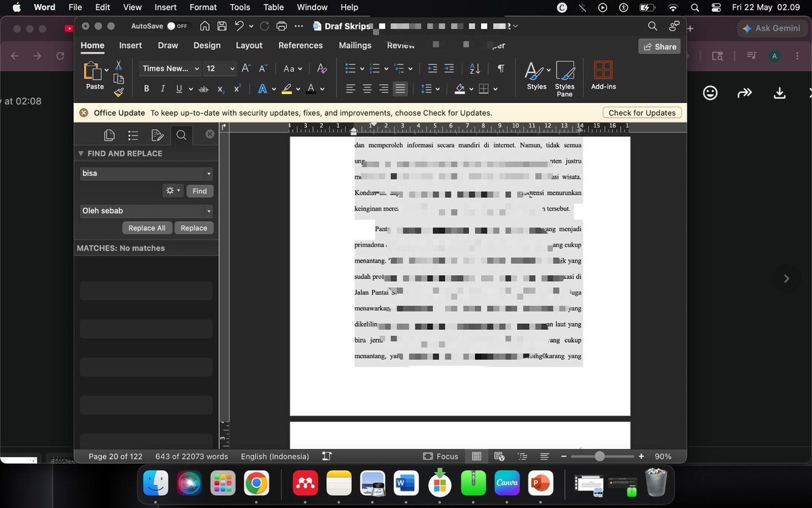Switch to the Layout ribbon tab
812x508 pixels.
coord(249,45)
